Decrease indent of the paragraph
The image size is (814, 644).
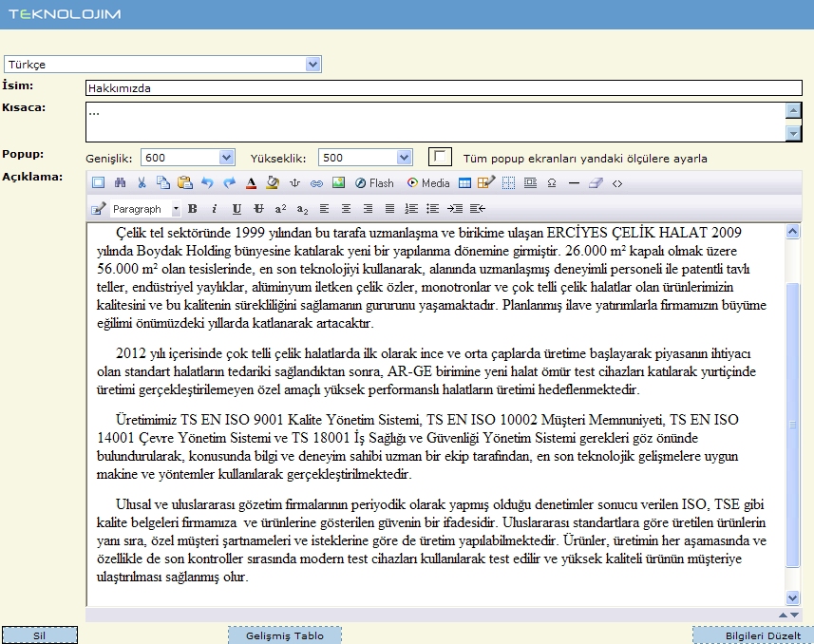[477, 209]
